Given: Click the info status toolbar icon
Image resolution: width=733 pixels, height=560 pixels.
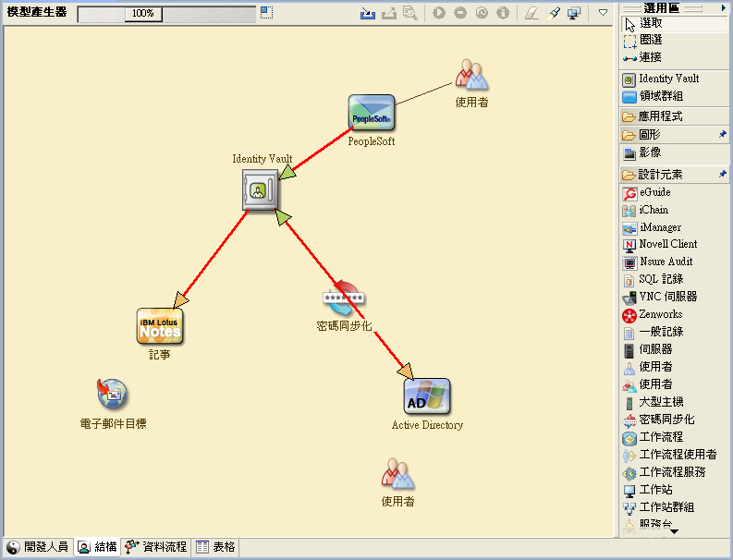Looking at the screenshot, I should (x=503, y=13).
